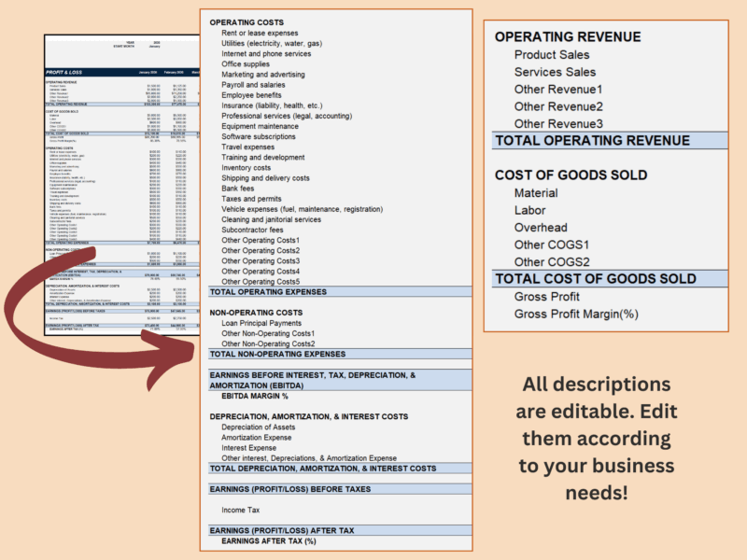Click 'Professional services (legal, accounting)' line
This screenshot has width=747, height=560.
[x=287, y=116]
